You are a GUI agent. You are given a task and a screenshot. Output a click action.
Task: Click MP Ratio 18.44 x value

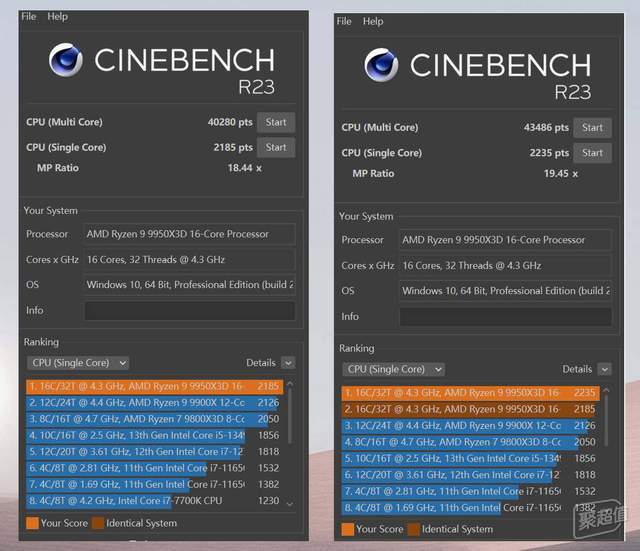pyautogui.click(x=244, y=168)
